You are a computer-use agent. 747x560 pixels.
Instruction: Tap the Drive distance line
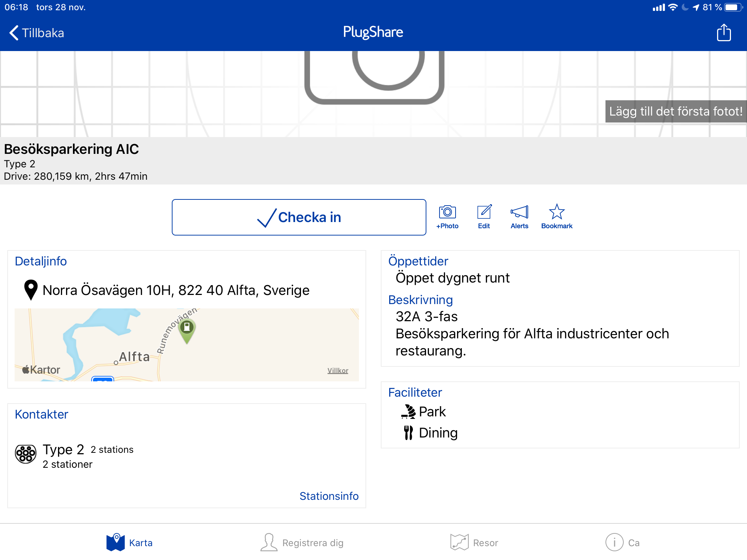click(x=76, y=176)
